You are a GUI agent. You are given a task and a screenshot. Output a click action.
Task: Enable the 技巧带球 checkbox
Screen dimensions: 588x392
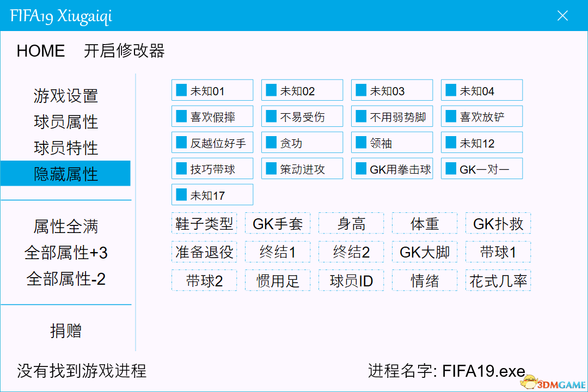[x=182, y=169]
